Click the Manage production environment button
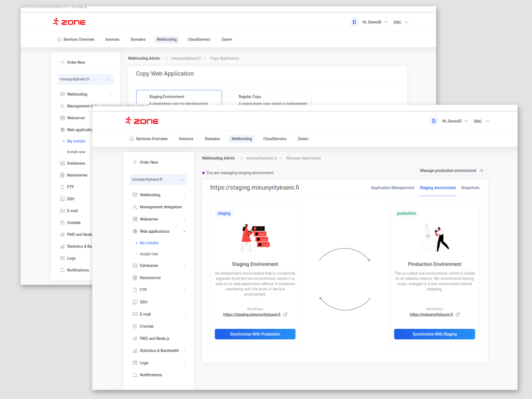The image size is (532, 399). click(451, 170)
